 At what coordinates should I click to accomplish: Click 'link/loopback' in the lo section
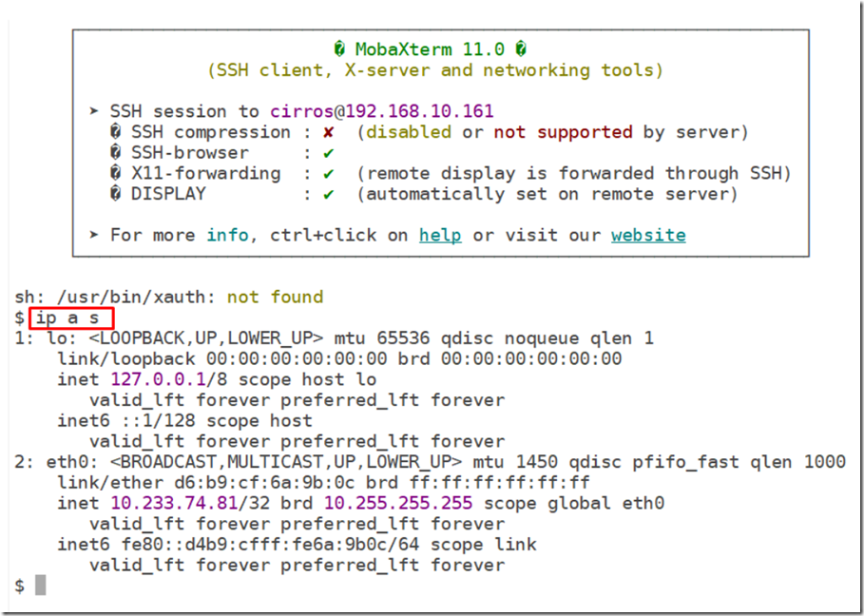(x=126, y=359)
